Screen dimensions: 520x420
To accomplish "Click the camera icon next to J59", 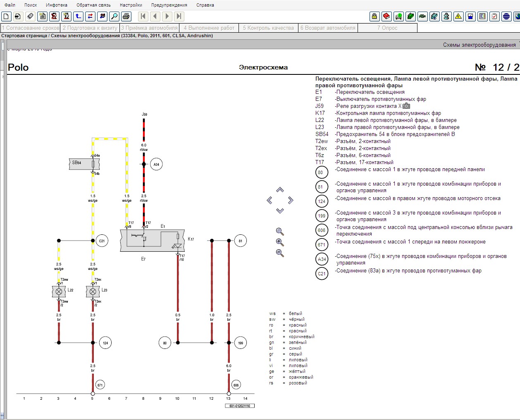I will [x=406, y=106].
